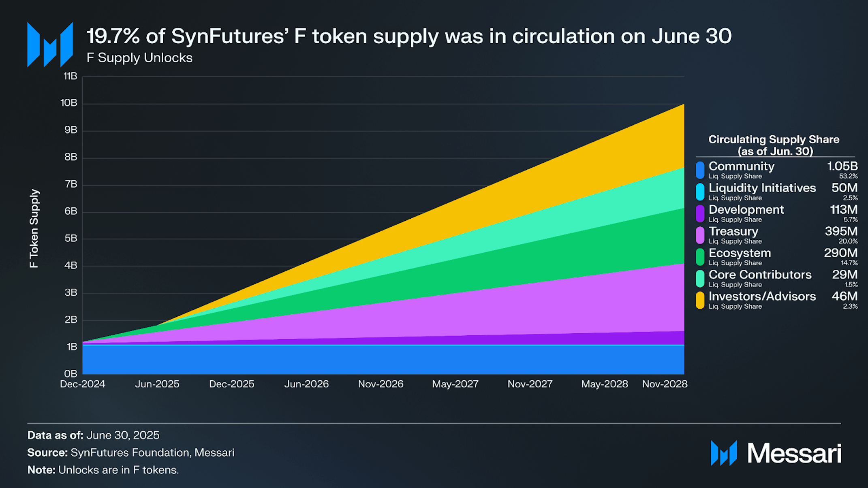Click the light purple Treasury legend swatch
This screenshot has height=488, width=868.
pos(700,235)
